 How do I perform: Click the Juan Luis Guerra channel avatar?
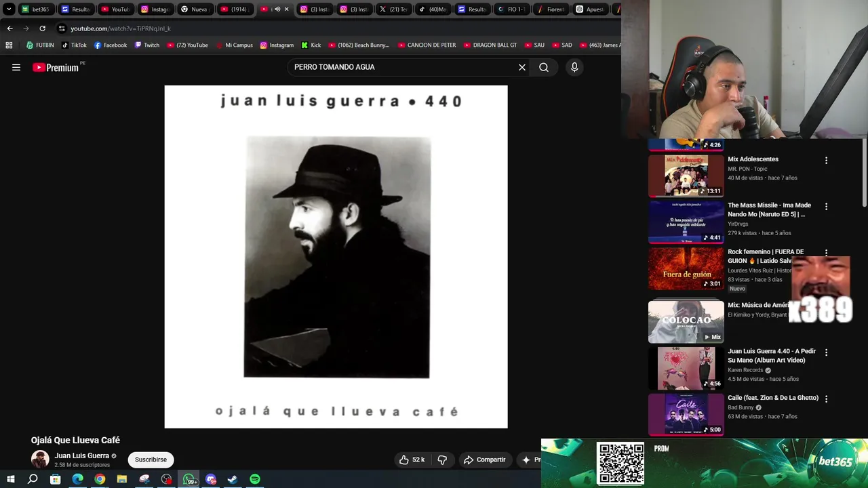(40, 460)
